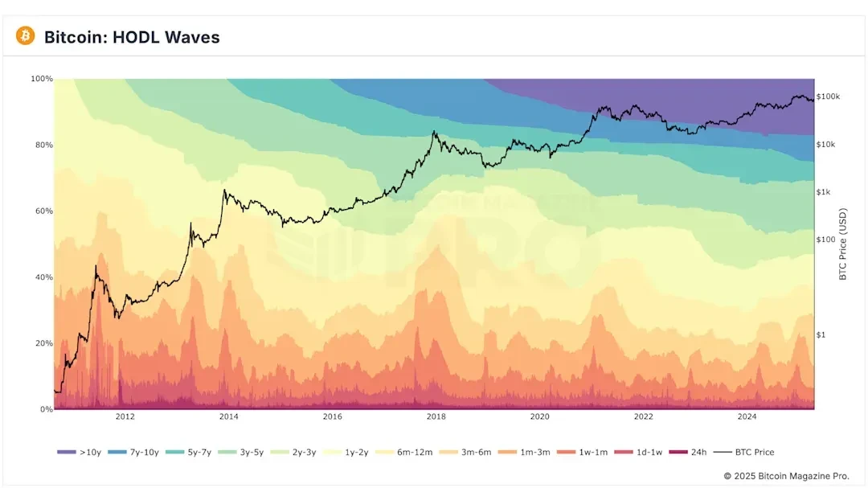This screenshot has width=868, height=488.
Task: Click the $100k price axis tick
Action: point(828,96)
